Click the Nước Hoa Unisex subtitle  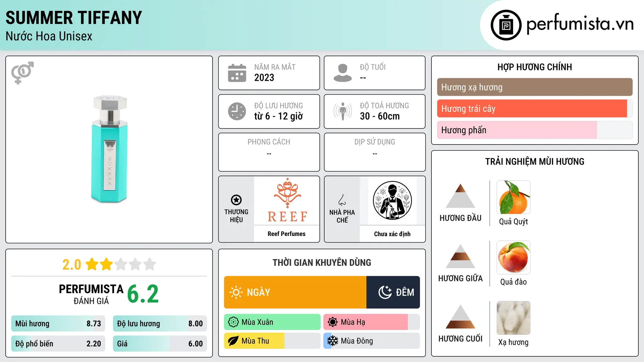pos(49,36)
